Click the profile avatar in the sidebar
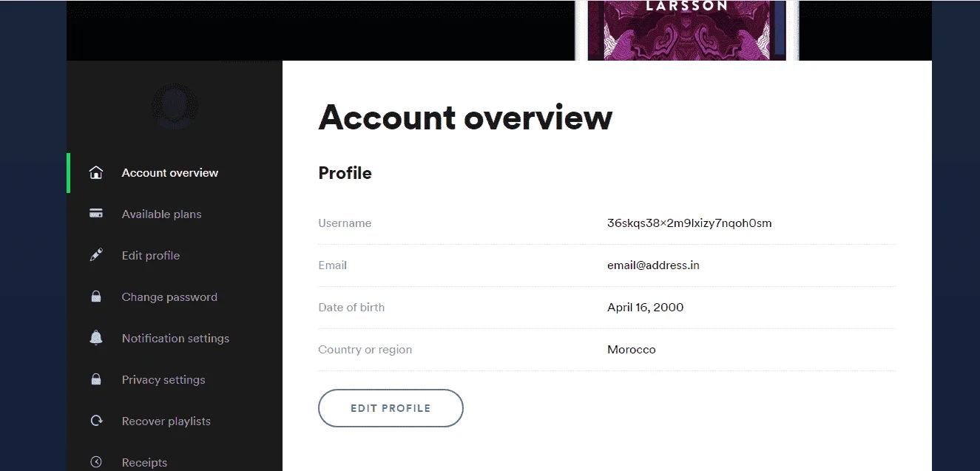The height and width of the screenshot is (471, 980). pos(175,106)
